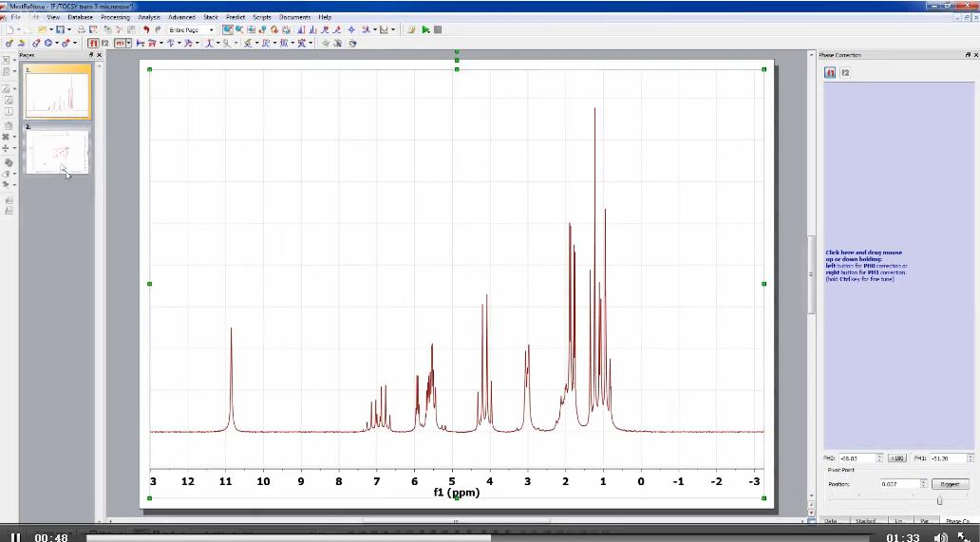
Task: Switch to f2 dimension in Phase Correction
Action: coord(844,72)
